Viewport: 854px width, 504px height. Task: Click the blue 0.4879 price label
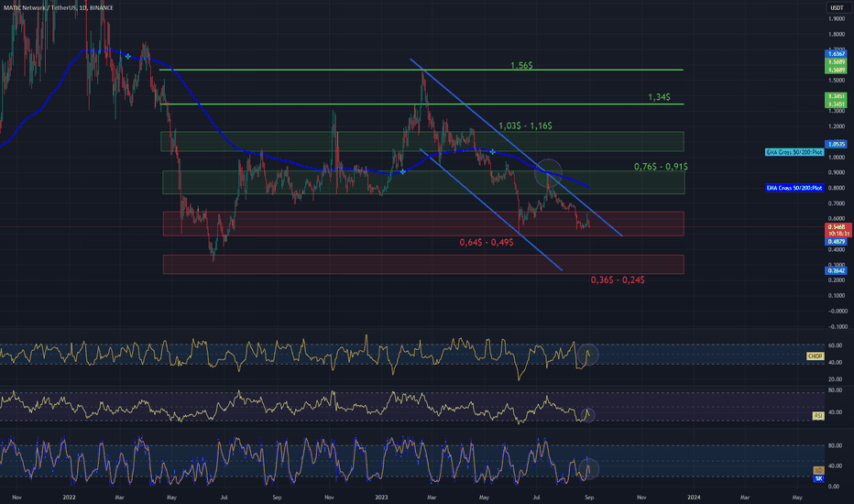pyautogui.click(x=836, y=241)
